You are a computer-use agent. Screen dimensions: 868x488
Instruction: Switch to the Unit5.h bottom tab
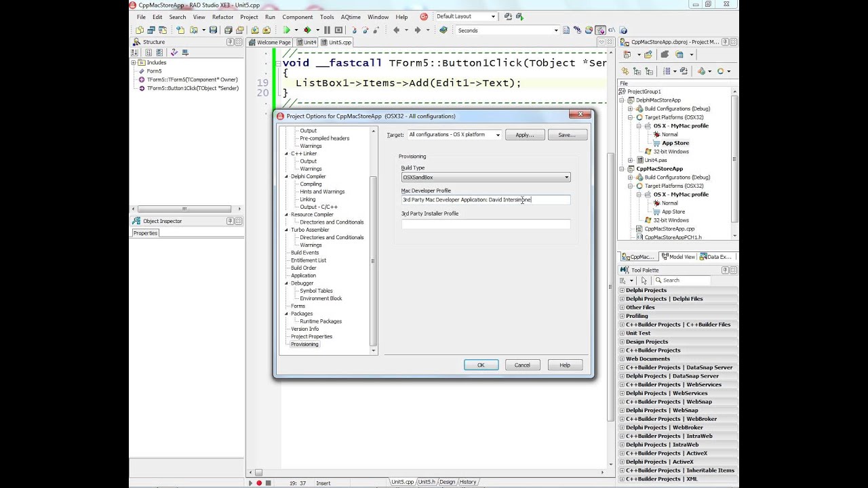[x=426, y=482]
